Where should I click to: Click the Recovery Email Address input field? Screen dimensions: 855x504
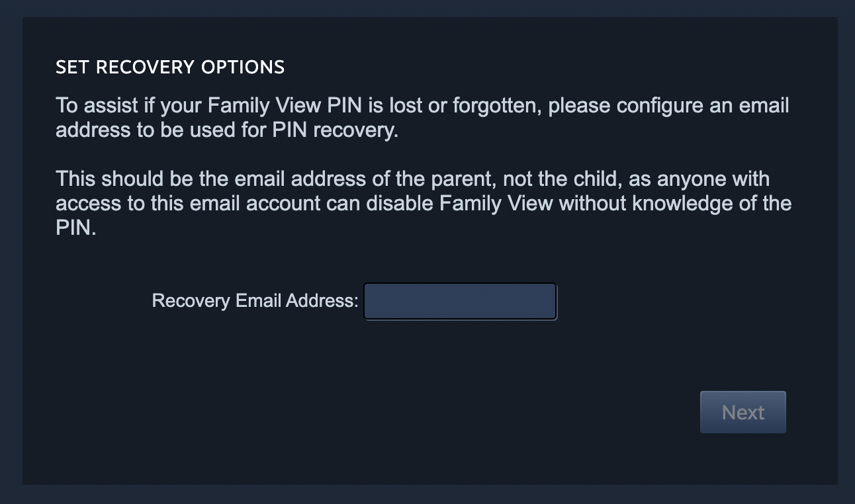[x=460, y=302]
